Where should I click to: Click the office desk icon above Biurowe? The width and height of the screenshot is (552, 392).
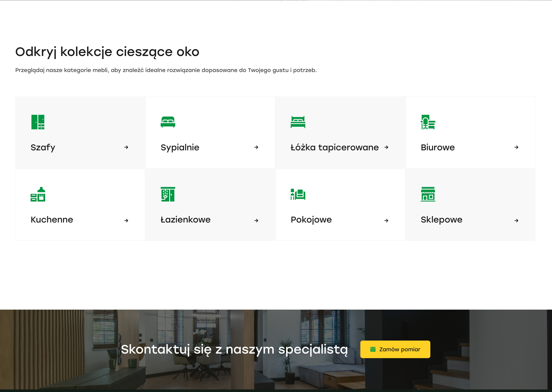coord(428,122)
